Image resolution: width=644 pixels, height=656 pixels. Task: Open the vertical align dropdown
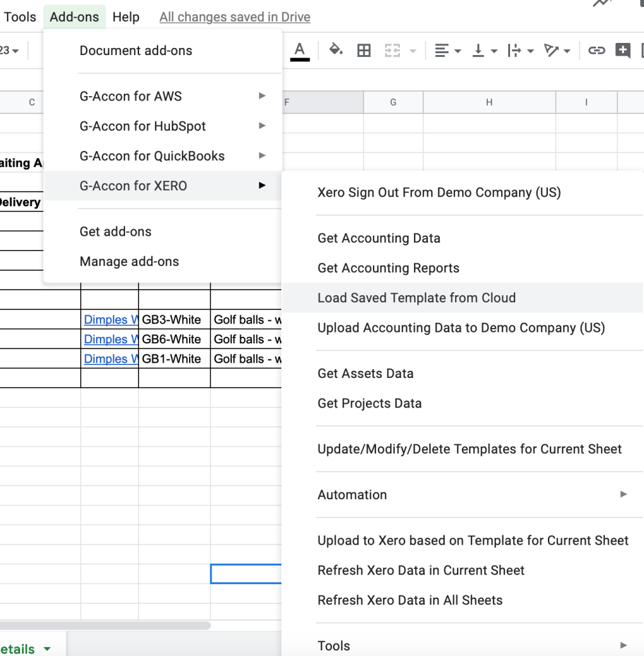click(x=484, y=51)
